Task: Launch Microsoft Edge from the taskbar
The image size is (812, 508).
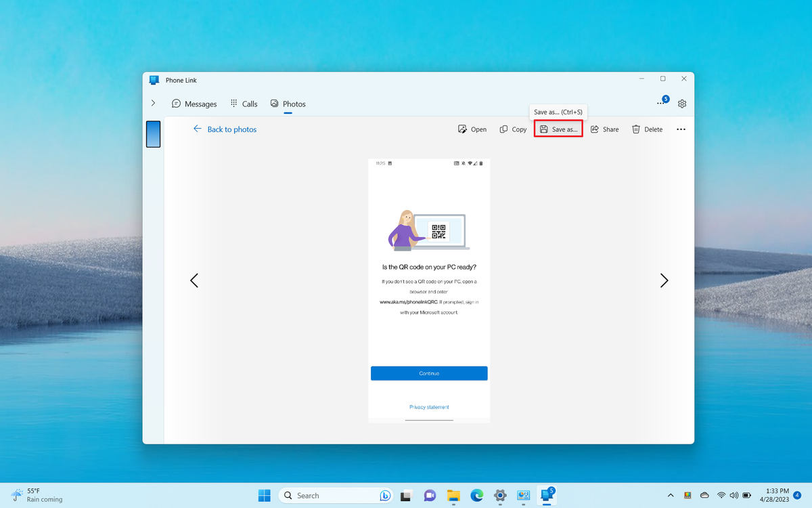Action: tap(476, 495)
